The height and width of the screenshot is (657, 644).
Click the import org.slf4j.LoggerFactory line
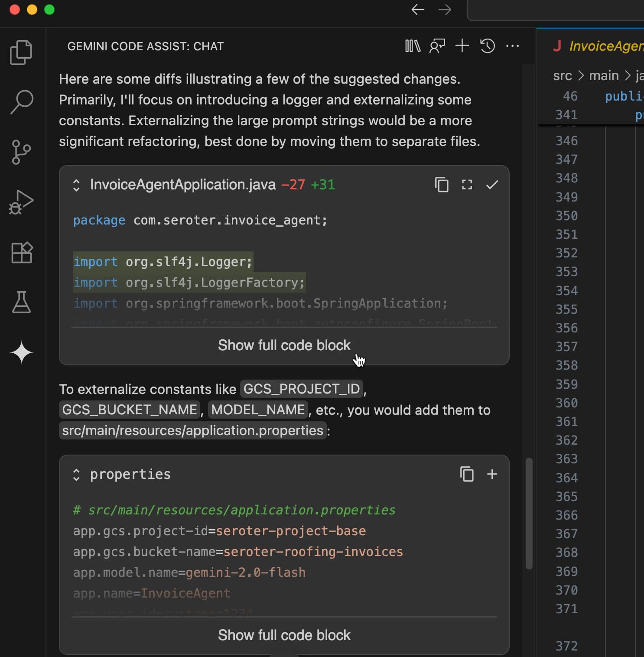(189, 283)
